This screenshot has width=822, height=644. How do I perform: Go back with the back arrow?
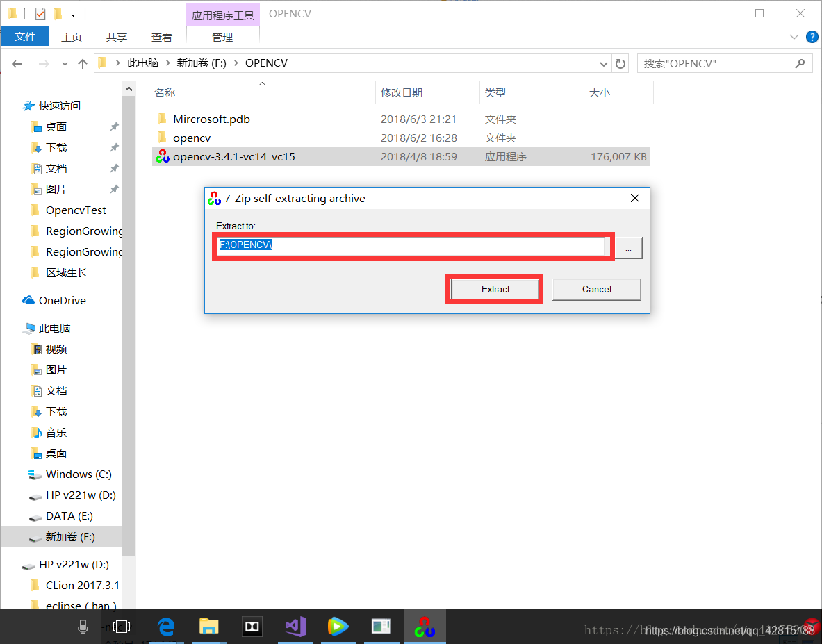(x=17, y=63)
